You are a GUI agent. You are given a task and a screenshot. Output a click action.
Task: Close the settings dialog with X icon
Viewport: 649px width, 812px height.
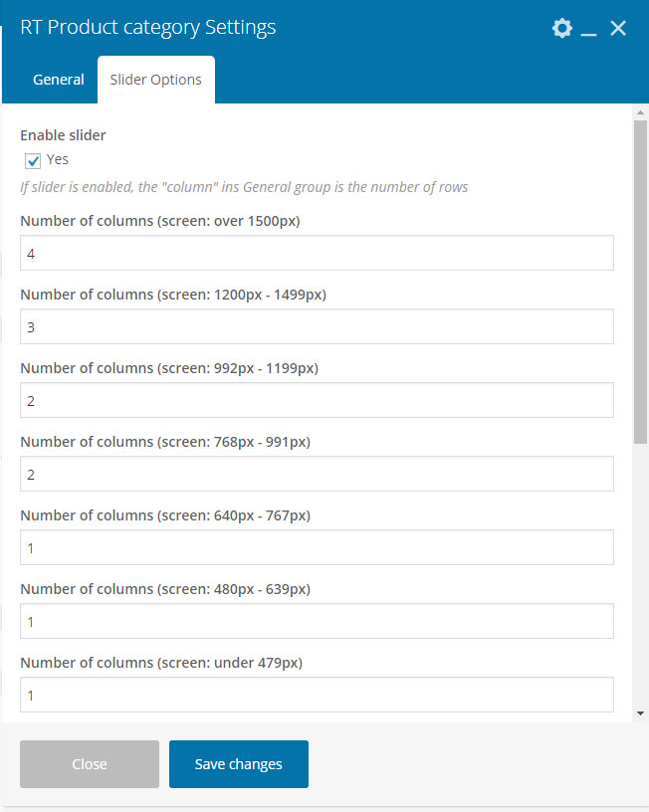pyautogui.click(x=618, y=28)
